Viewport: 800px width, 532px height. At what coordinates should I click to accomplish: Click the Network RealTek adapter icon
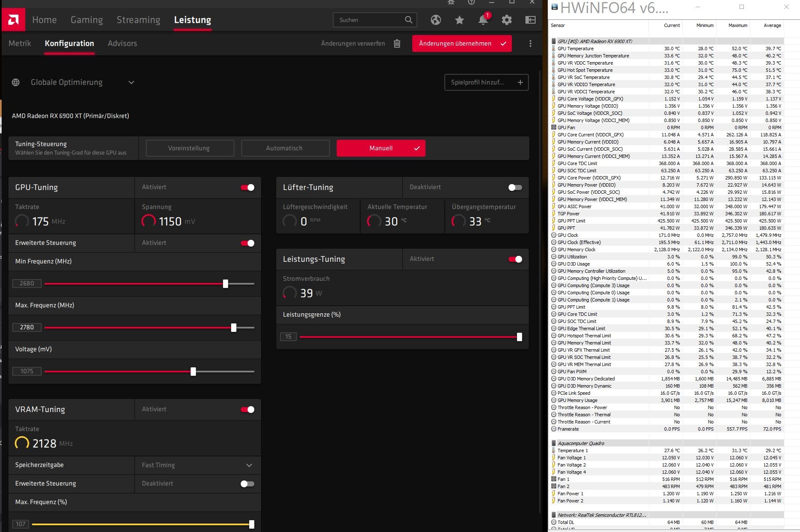[x=554, y=515]
